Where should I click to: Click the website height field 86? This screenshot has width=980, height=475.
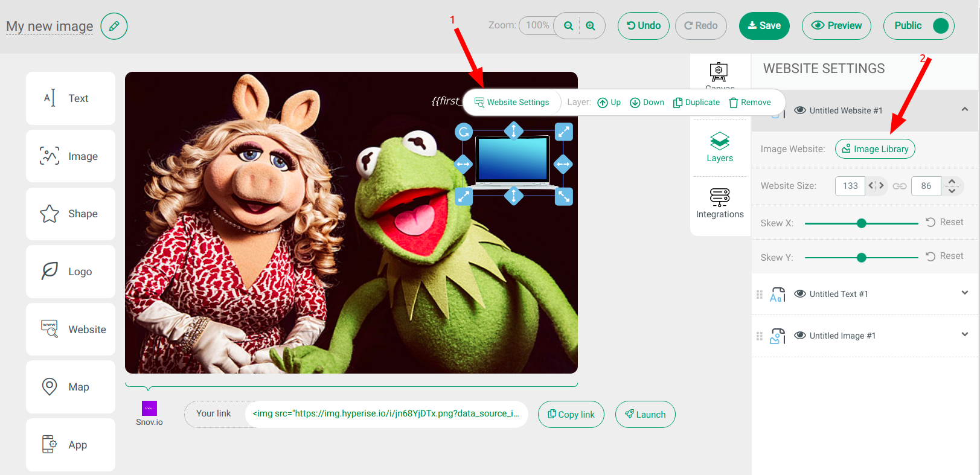(x=926, y=186)
